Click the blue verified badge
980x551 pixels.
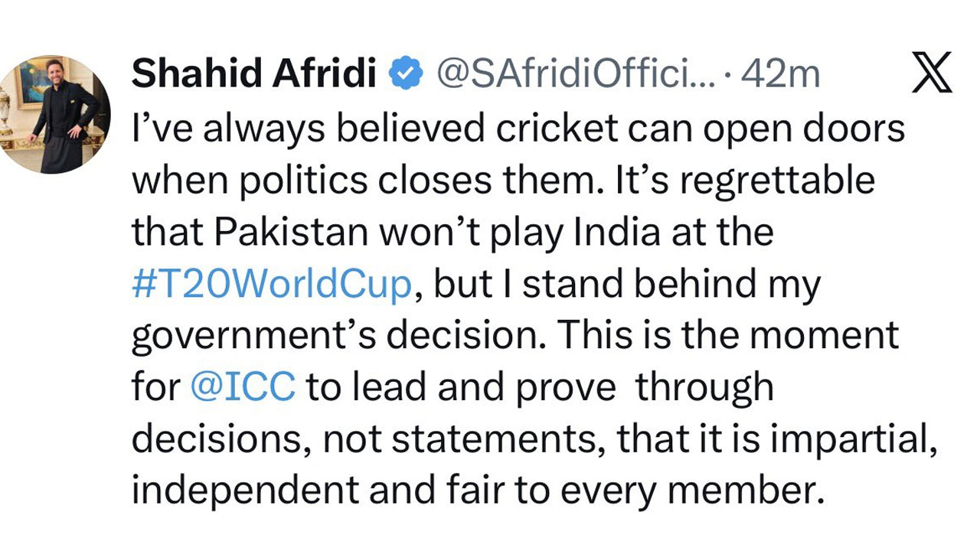tap(407, 73)
